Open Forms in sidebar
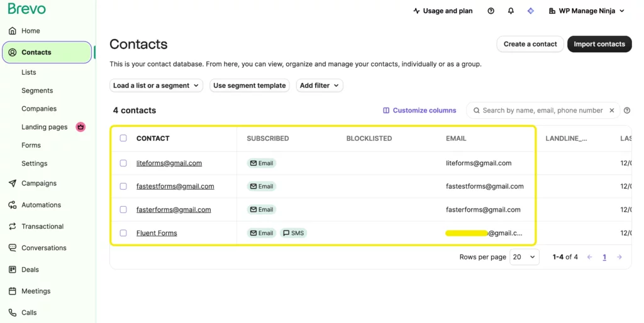 click(31, 145)
